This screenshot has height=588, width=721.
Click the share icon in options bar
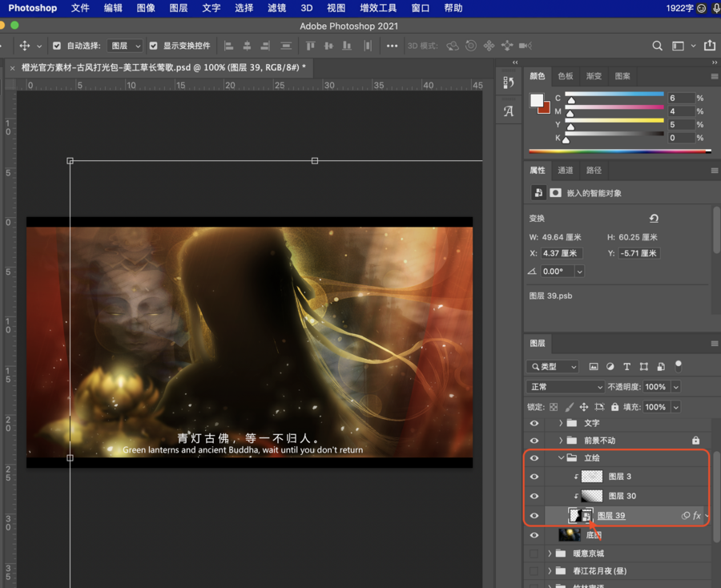(x=710, y=46)
